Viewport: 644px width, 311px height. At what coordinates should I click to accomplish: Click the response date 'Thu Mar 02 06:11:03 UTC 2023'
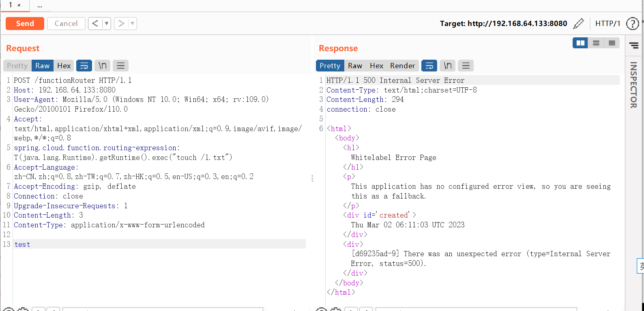(408, 225)
